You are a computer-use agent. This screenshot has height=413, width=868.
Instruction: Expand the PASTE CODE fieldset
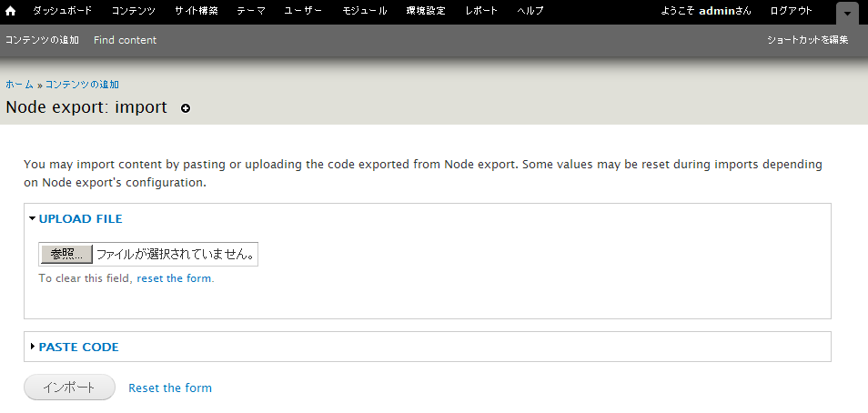click(78, 348)
